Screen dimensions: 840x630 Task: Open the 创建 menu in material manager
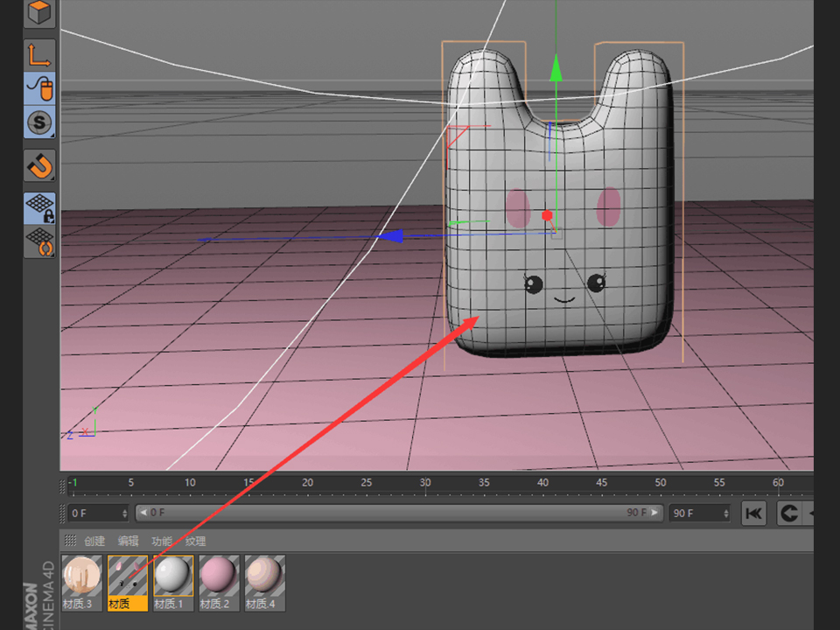(x=94, y=542)
